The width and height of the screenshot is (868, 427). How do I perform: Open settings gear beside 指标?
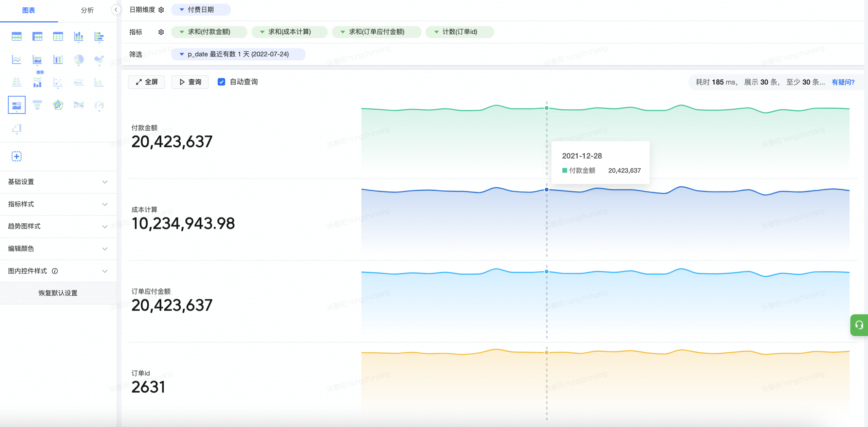[161, 32]
